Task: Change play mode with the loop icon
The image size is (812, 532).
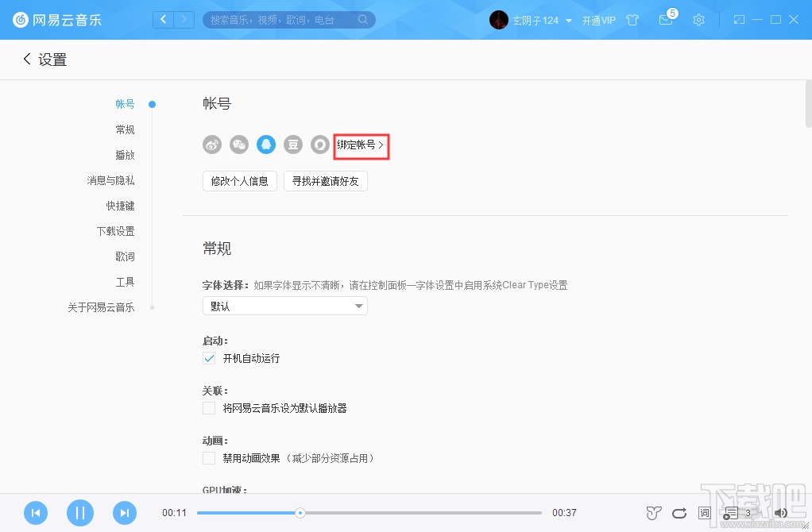Action: pos(679,513)
